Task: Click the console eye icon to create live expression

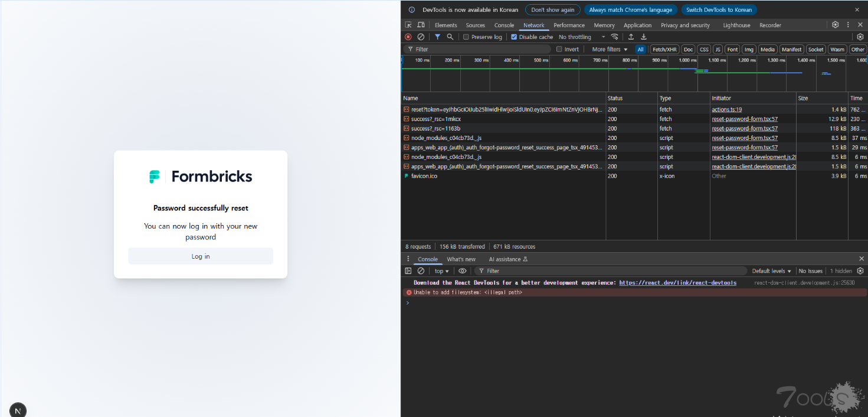Action: [x=462, y=271]
